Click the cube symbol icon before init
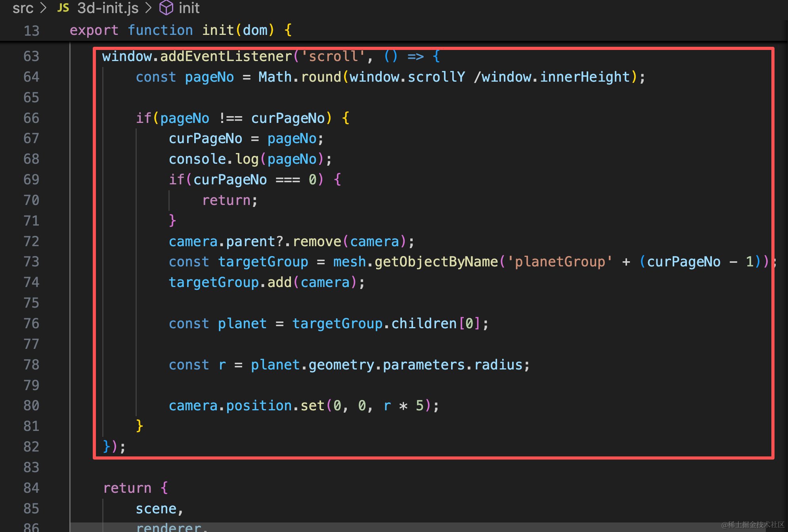 point(166,8)
